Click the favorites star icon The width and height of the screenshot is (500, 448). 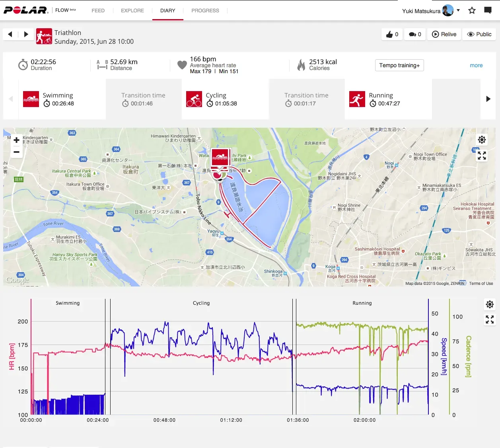(472, 10)
